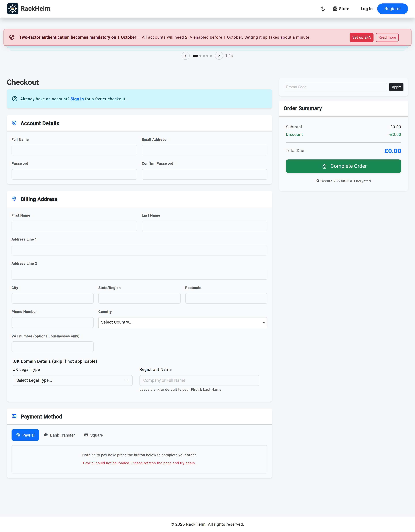Click the Billing Address location pin icon

click(x=14, y=199)
